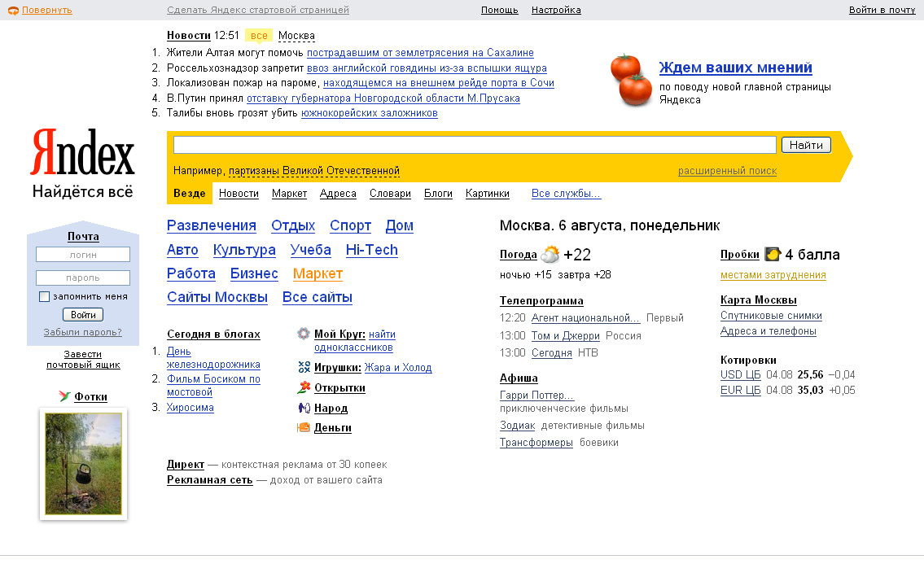Viewport: 924px width, 564px height.
Task: Switch to the Картинки search tab
Action: coord(488,194)
